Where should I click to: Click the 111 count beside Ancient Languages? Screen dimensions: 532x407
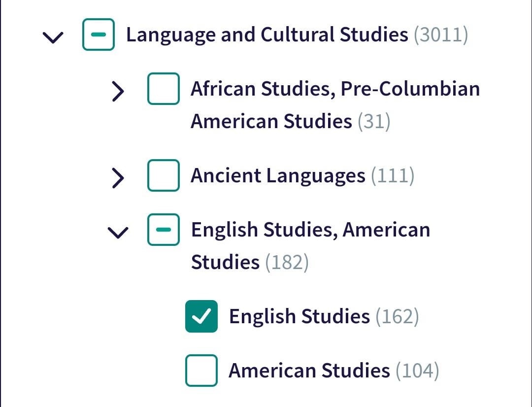393,176
